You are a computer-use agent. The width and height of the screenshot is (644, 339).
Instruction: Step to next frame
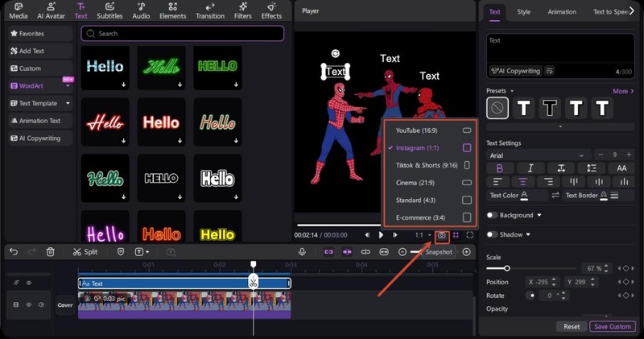[394, 235]
